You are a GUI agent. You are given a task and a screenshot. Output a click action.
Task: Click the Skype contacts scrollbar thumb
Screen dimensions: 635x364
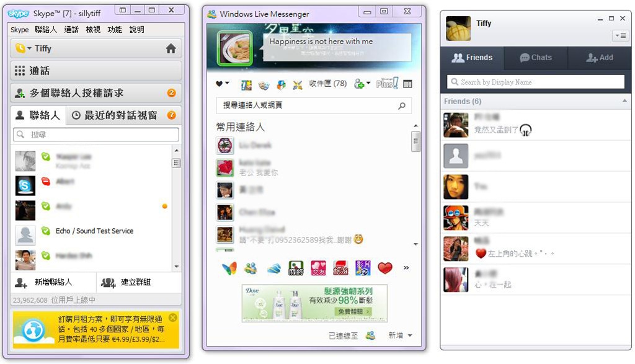(x=176, y=163)
